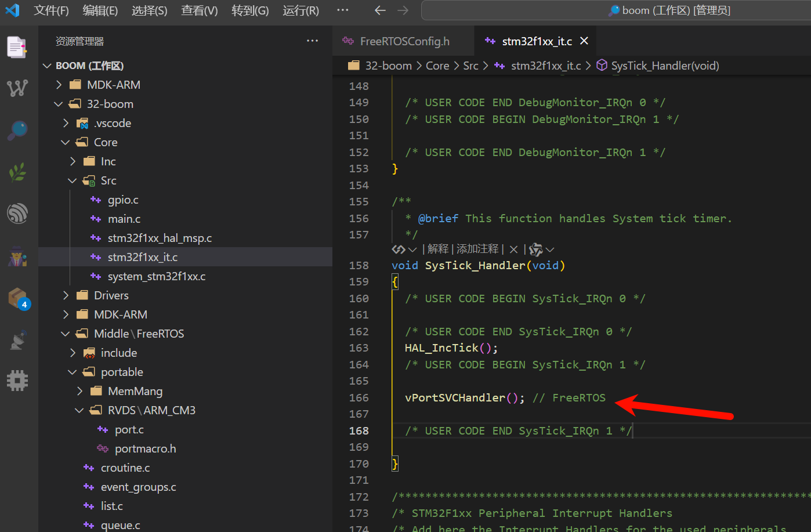
Task: Click the Src breadcrumb segment
Action: (x=470, y=66)
